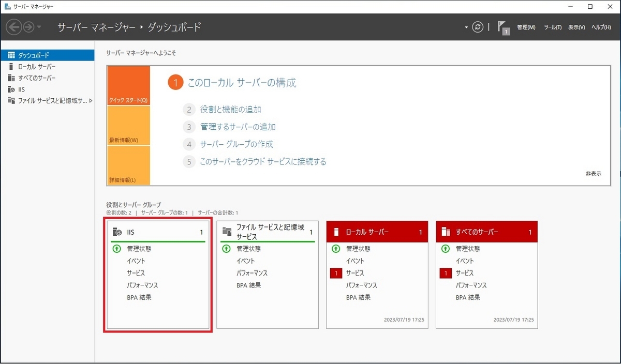
Task: Click ファイル サービスと記憶域サービス tile title
Action: (x=270, y=232)
